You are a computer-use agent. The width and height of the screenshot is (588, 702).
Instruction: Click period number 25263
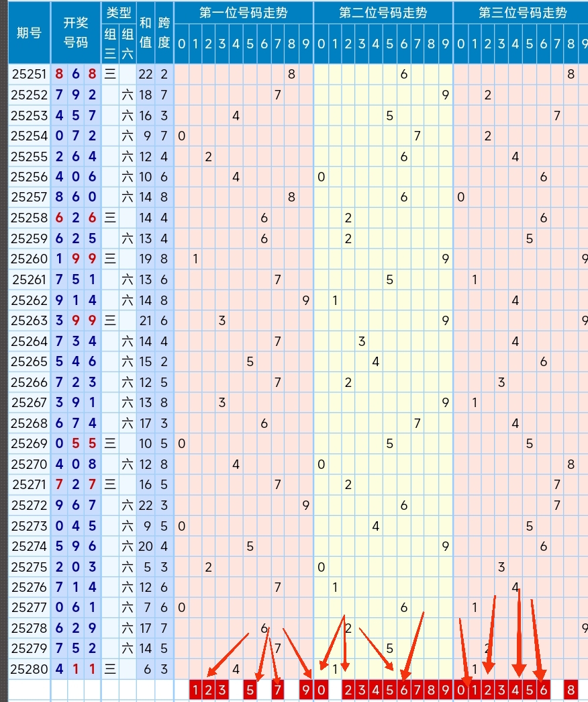point(29,320)
